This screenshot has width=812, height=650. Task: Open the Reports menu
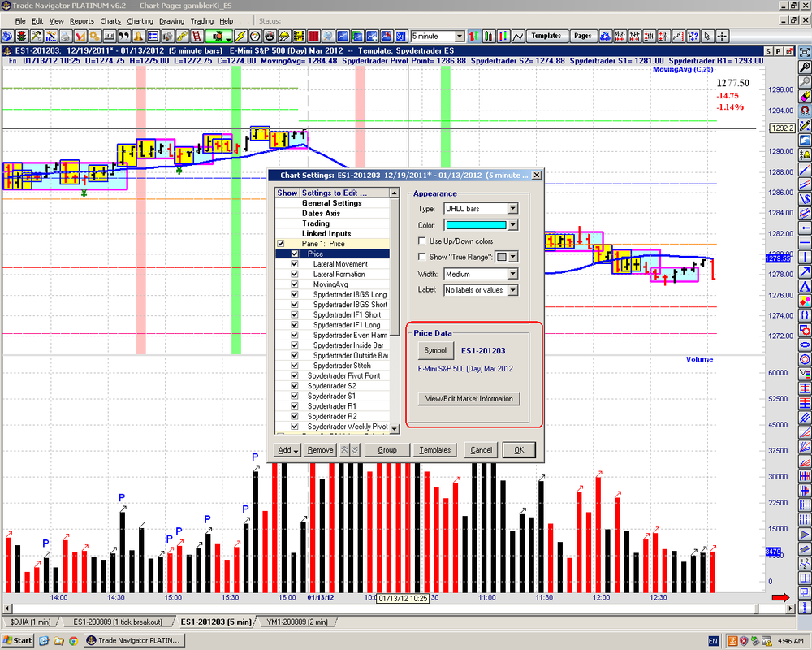[x=82, y=21]
